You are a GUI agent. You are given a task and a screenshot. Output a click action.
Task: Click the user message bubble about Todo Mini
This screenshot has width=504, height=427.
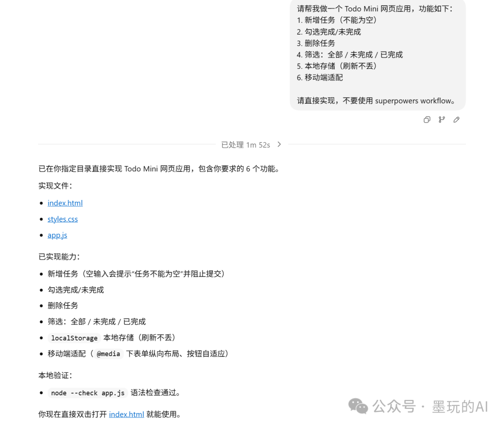click(x=377, y=54)
